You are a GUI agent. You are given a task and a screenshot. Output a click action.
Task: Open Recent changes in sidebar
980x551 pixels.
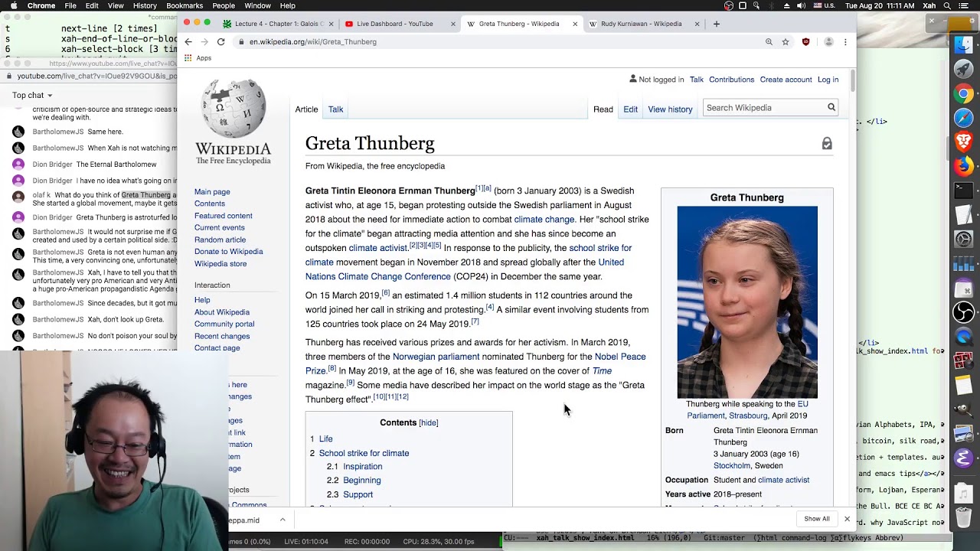tap(222, 336)
